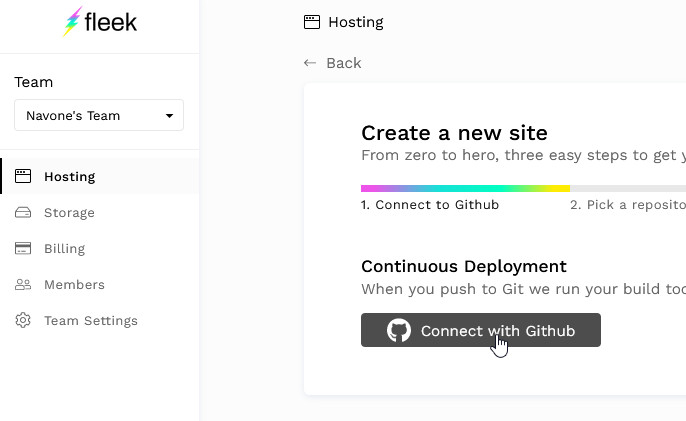Click the left arrow beside Back

pyautogui.click(x=310, y=63)
